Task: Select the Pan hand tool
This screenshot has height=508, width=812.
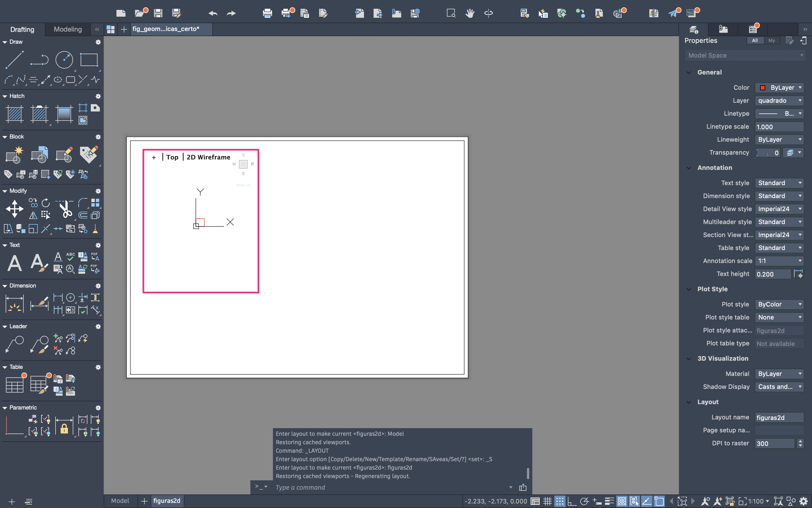Action: (x=470, y=14)
